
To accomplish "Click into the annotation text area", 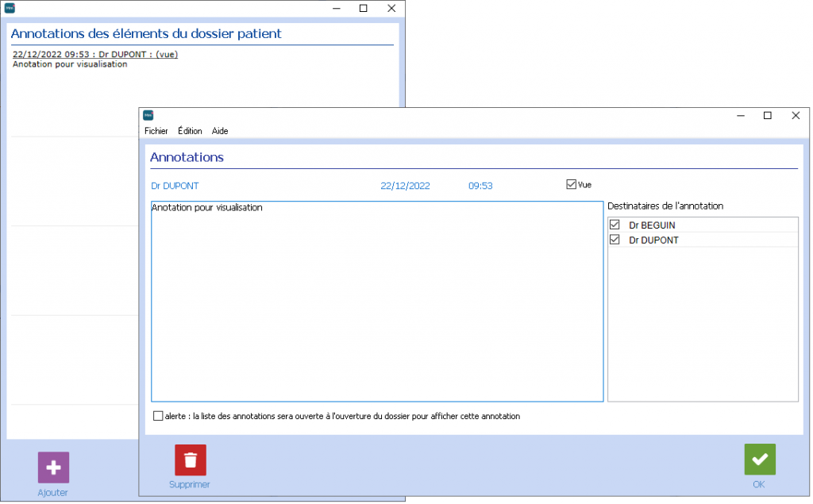I will [x=378, y=302].
